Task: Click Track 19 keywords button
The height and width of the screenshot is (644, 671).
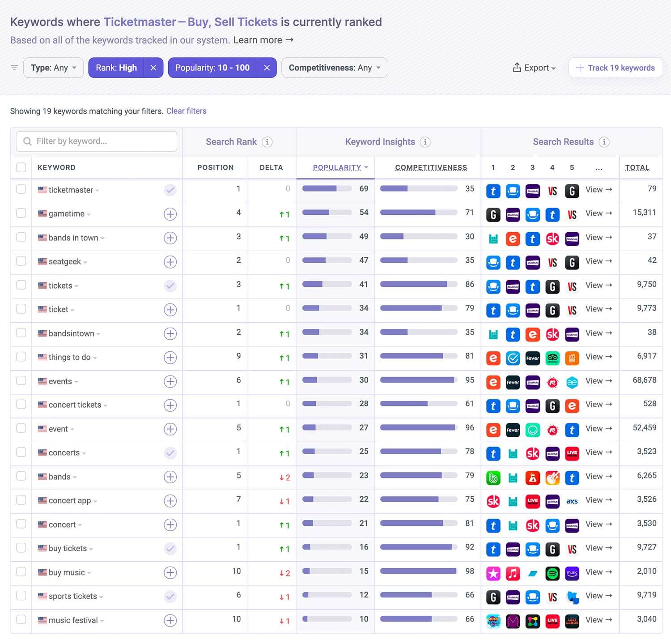Action: coord(615,68)
